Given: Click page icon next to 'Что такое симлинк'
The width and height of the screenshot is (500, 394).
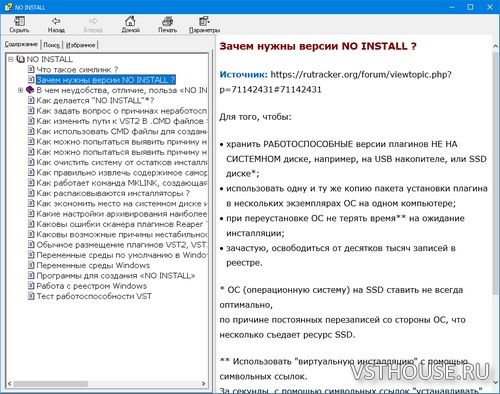Looking at the screenshot, I should [31, 69].
